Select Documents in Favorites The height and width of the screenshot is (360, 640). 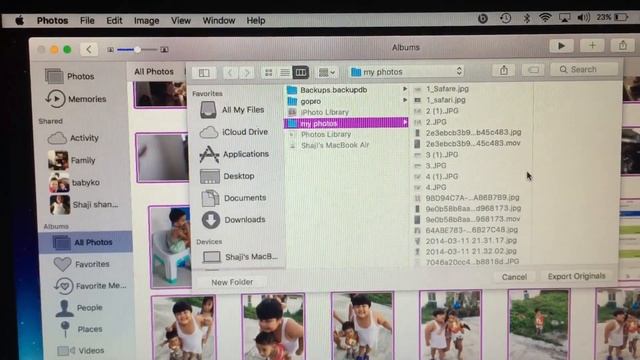[x=233, y=198]
